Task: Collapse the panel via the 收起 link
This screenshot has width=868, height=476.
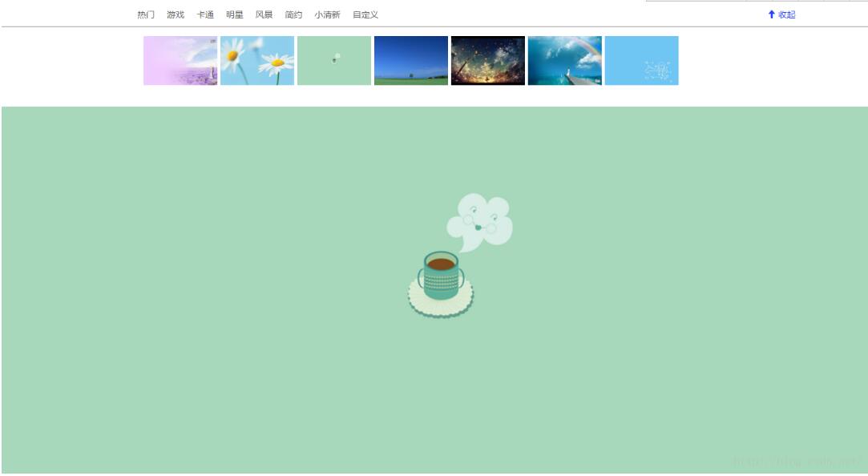Action: pos(786,14)
